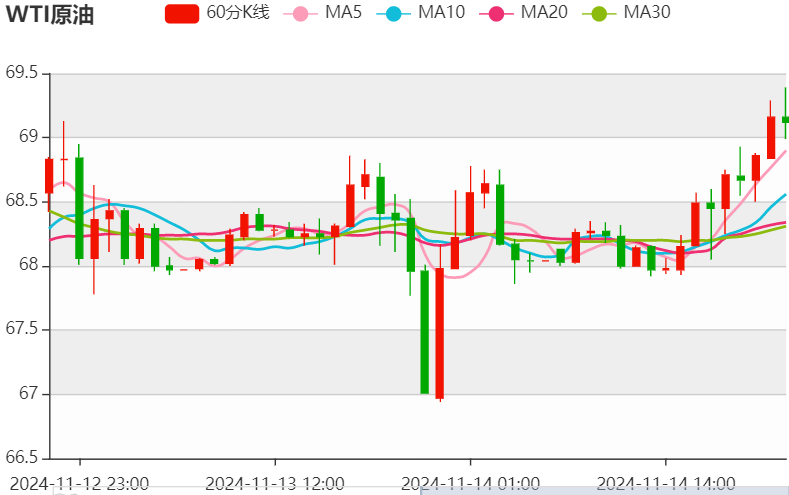Image resolution: width=789 pixels, height=495 pixels.
Task: Click the 2024-11-13 12:00 axis label
Action: (x=275, y=484)
